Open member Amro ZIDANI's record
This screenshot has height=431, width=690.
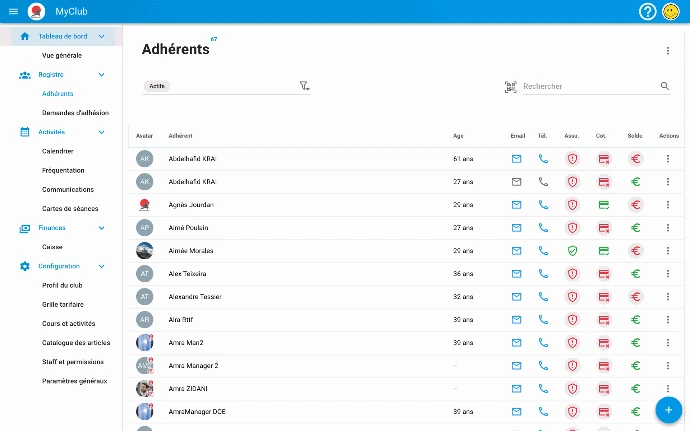coord(189,388)
